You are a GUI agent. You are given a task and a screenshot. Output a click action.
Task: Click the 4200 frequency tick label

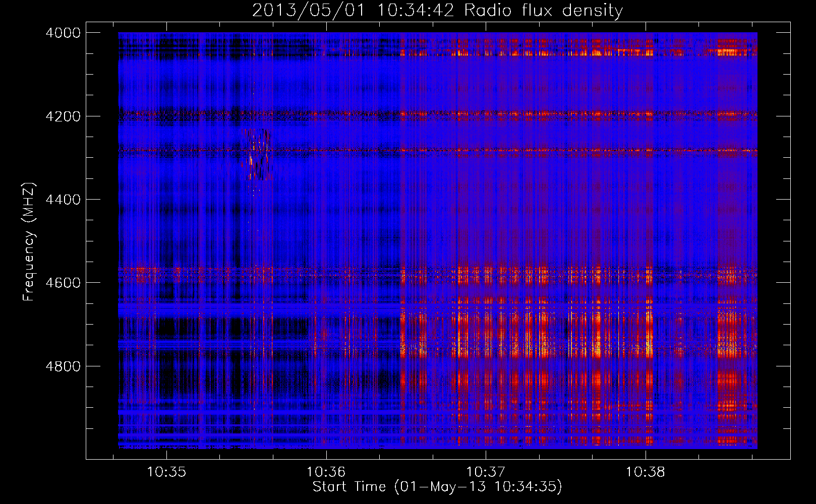pos(63,116)
